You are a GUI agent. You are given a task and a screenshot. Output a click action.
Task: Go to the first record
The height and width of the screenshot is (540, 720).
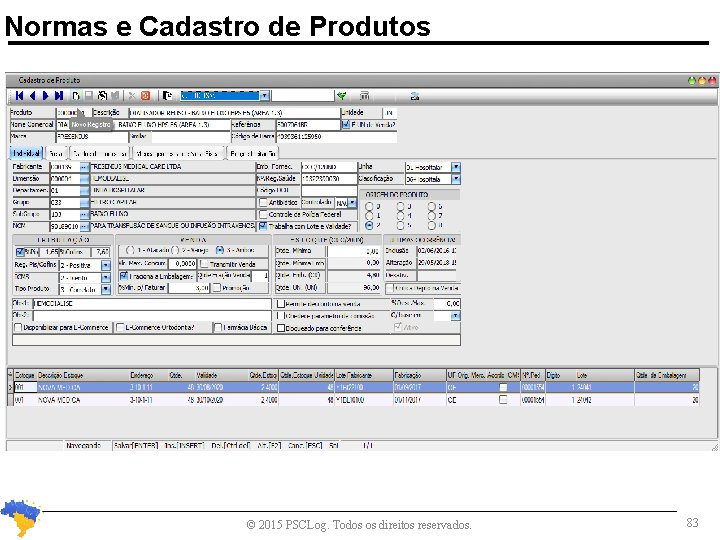(x=19, y=96)
